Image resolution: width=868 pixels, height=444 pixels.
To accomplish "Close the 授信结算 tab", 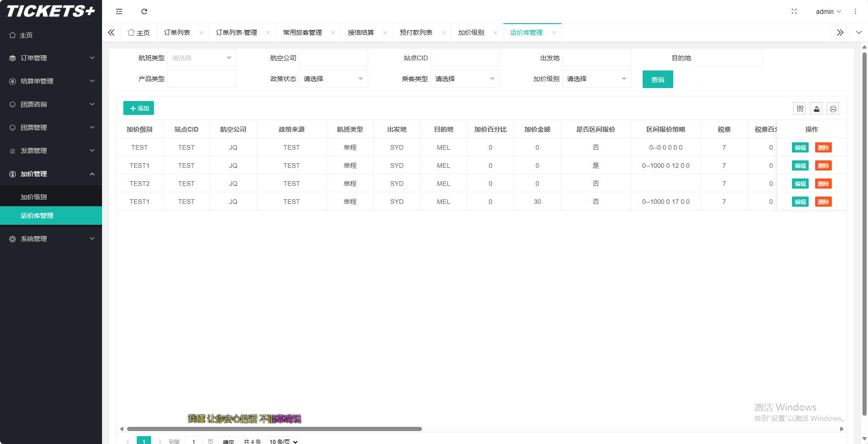I will click(385, 32).
